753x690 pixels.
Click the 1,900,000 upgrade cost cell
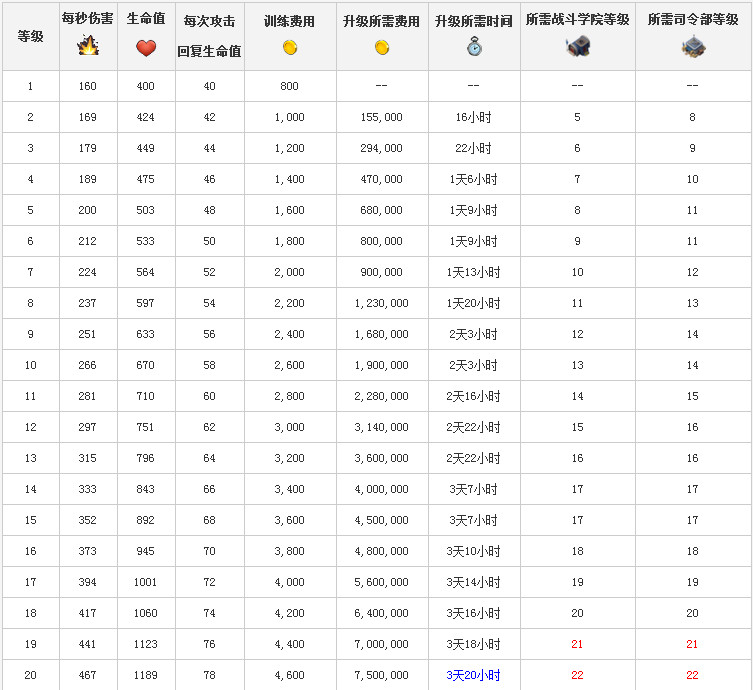click(382, 365)
